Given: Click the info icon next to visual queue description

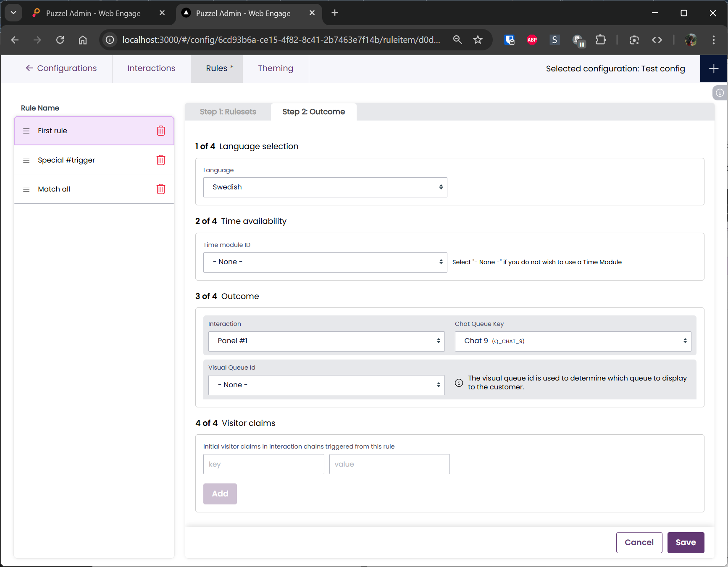Looking at the screenshot, I should 459,383.
